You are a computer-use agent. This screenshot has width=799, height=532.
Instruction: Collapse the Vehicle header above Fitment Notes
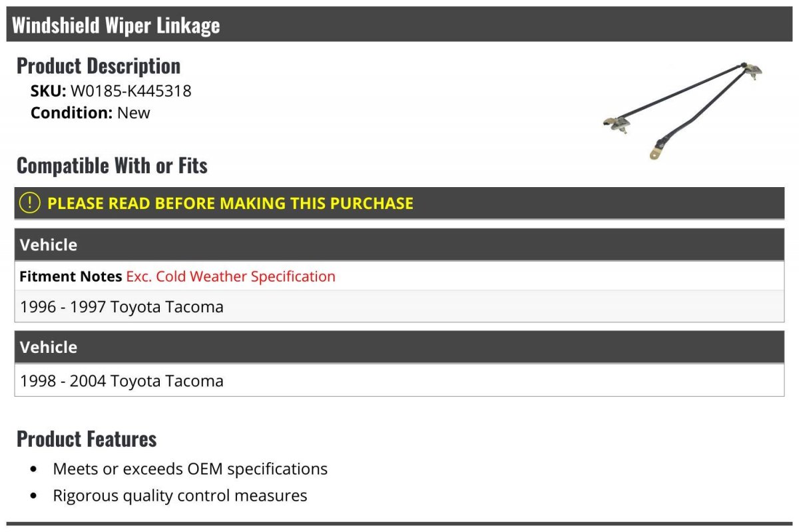click(49, 244)
